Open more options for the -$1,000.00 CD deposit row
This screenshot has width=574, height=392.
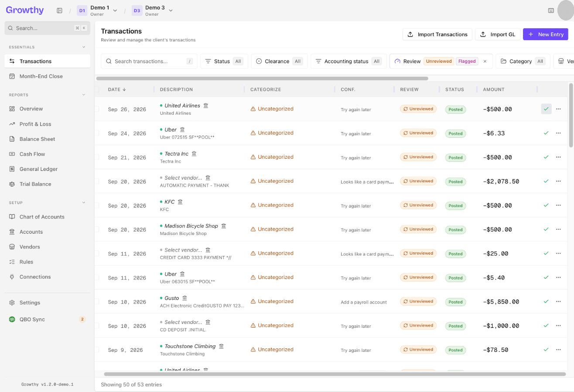558,326
